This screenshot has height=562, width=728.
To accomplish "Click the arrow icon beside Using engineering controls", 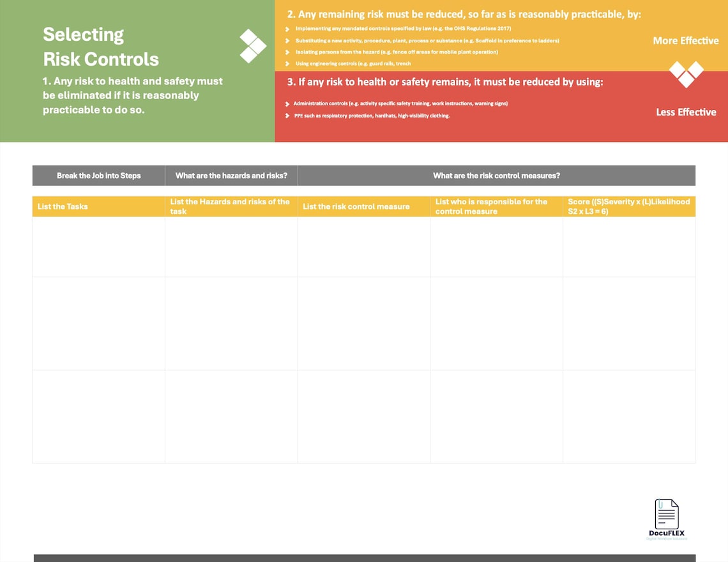I will tap(287, 64).
